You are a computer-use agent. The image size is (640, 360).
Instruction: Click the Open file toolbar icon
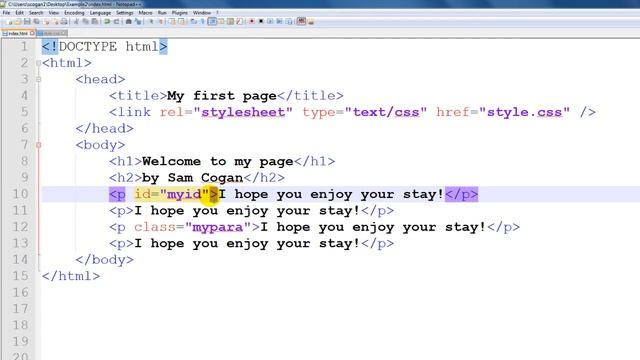pos(18,21)
